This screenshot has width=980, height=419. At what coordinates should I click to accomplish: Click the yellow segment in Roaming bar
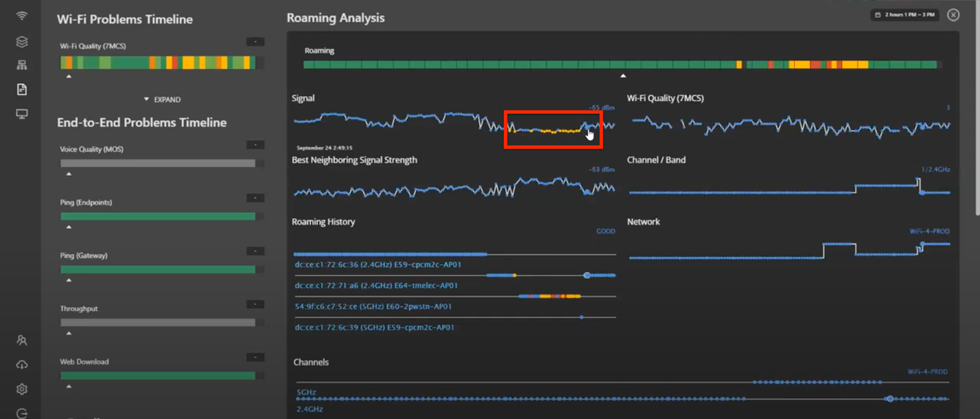(854, 64)
